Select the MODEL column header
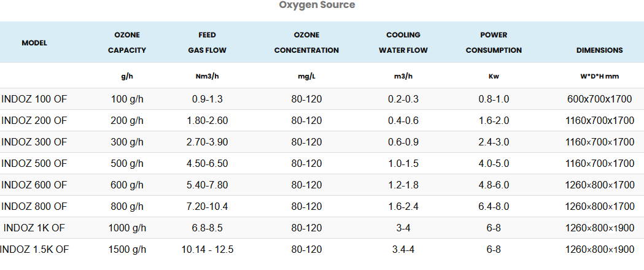This screenshot has height=270, width=644. coord(34,43)
